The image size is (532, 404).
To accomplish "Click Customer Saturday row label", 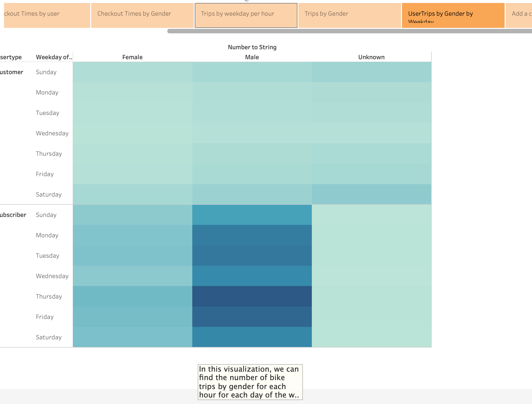I will (x=49, y=195).
